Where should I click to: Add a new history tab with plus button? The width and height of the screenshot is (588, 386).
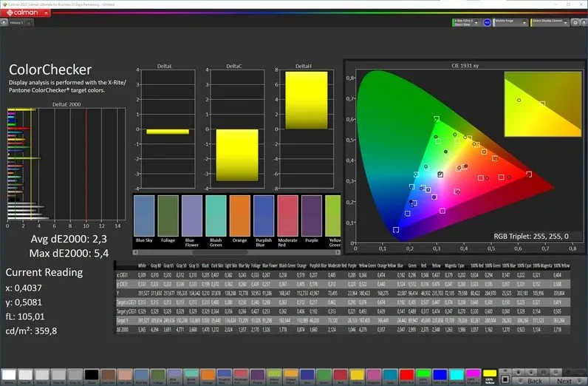[x=30, y=23]
